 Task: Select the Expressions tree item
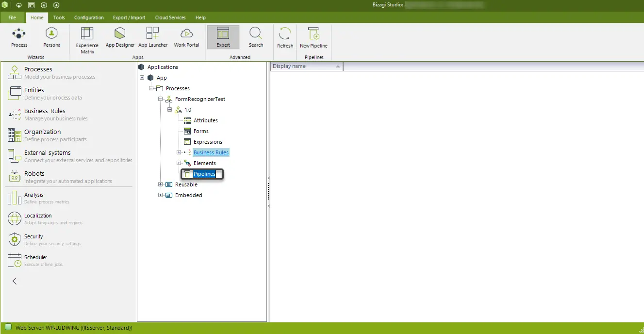(208, 142)
